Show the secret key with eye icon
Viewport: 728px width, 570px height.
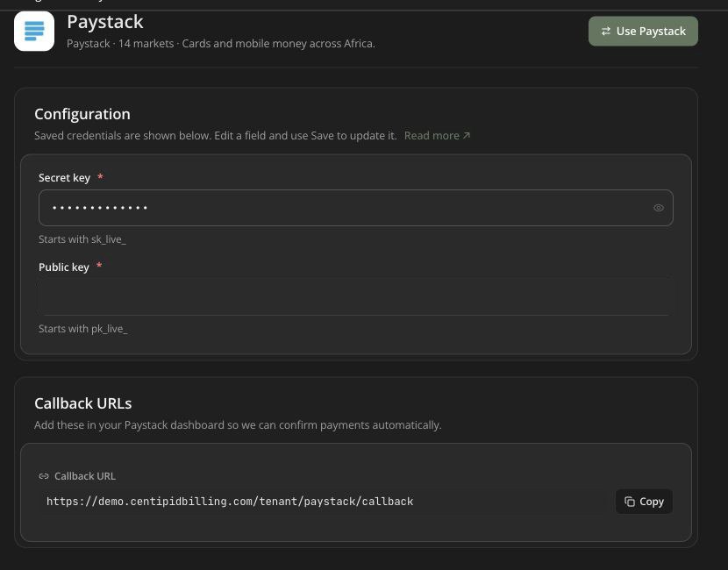click(659, 208)
